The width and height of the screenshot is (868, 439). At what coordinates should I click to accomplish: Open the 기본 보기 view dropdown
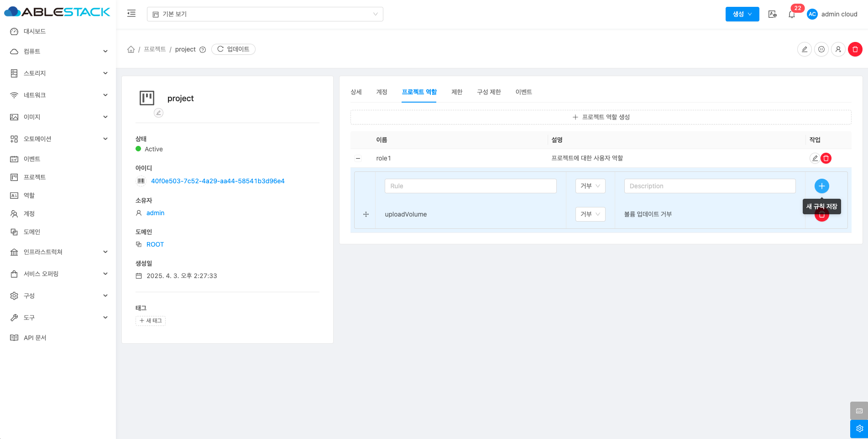click(265, 14)
